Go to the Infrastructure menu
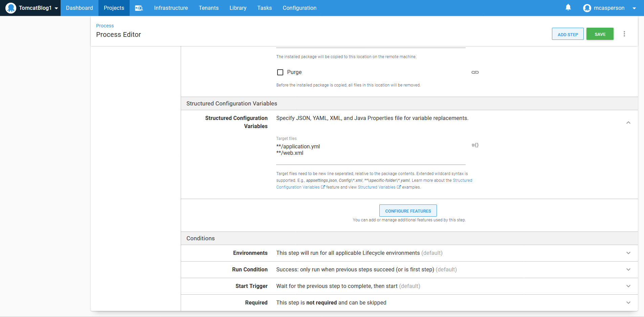The height and width of the screenshot is (317, 644). pos(171,8)
